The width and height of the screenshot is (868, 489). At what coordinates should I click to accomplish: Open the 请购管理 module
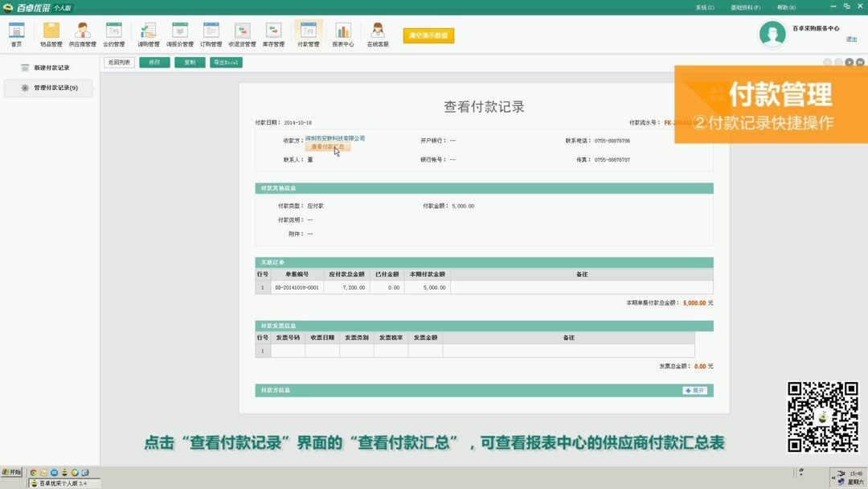point(147,35)
